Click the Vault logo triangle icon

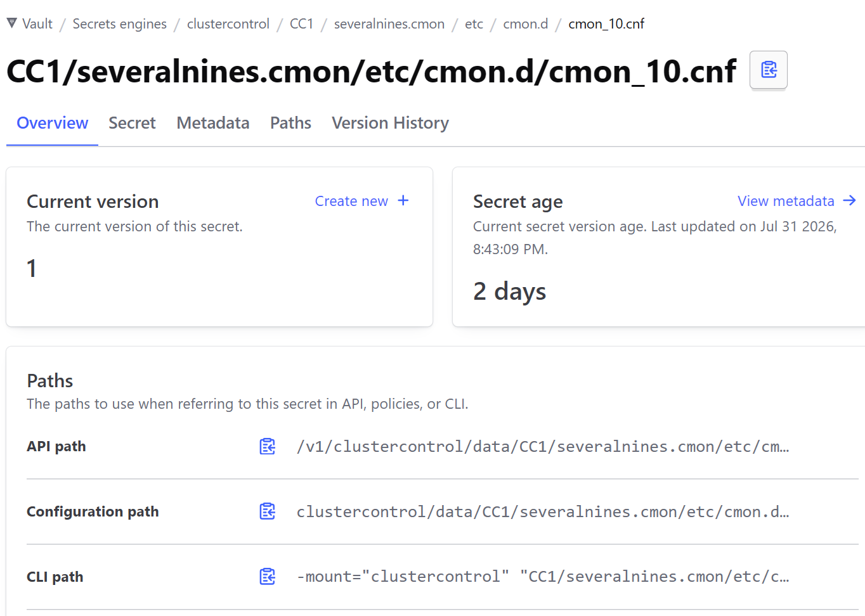(x=11, y=23)
